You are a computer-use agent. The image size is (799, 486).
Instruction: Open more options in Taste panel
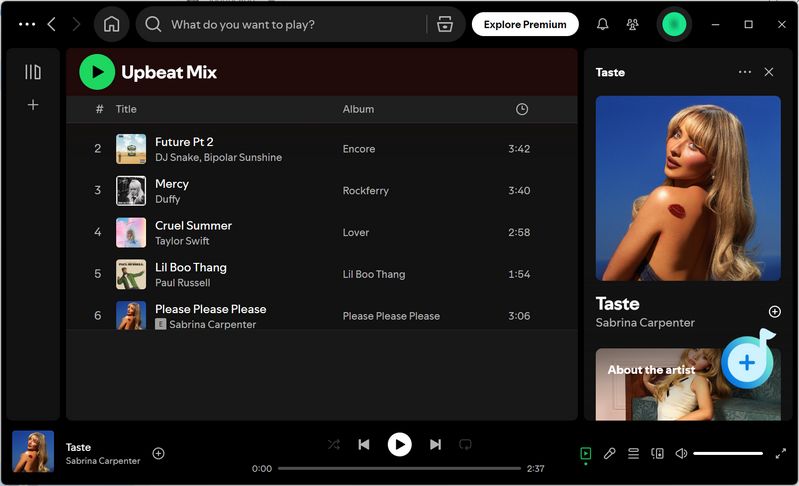coord(744,72)
